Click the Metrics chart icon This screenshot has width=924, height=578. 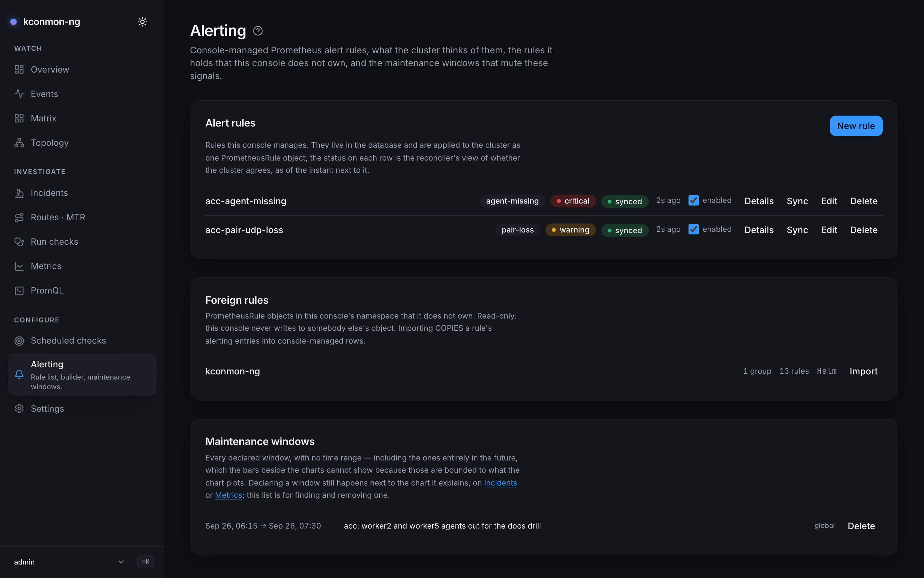point(19,267)
